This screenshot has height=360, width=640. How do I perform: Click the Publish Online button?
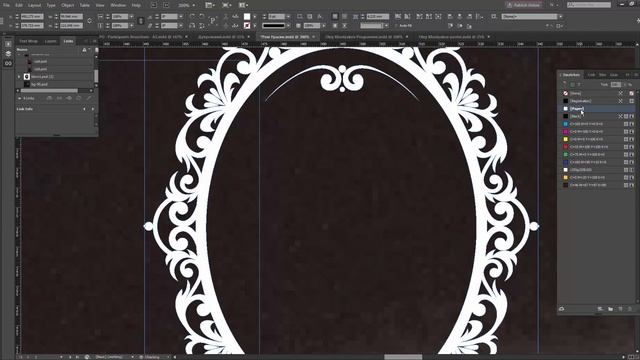(x=524, y=5)
